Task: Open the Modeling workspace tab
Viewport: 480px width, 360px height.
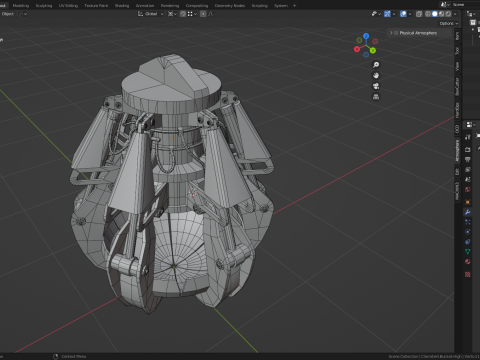Action: coord(21,6)
